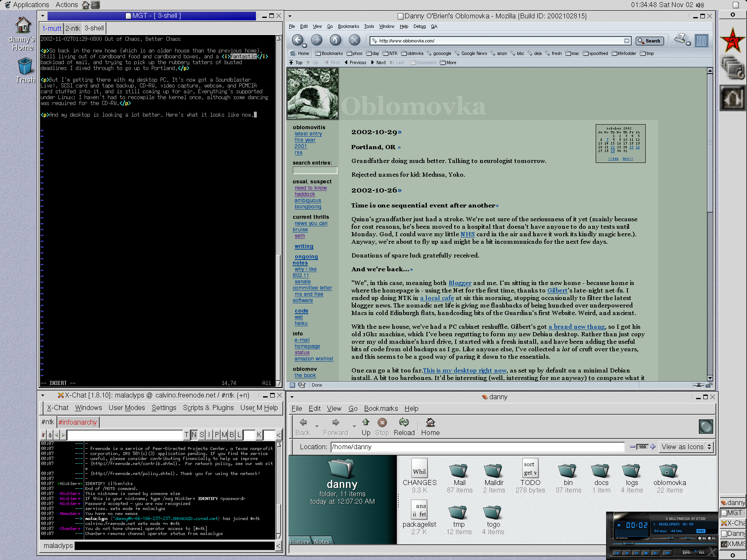
Task: Open the View as Icons dropdown
Action: [x=687, y=447]
